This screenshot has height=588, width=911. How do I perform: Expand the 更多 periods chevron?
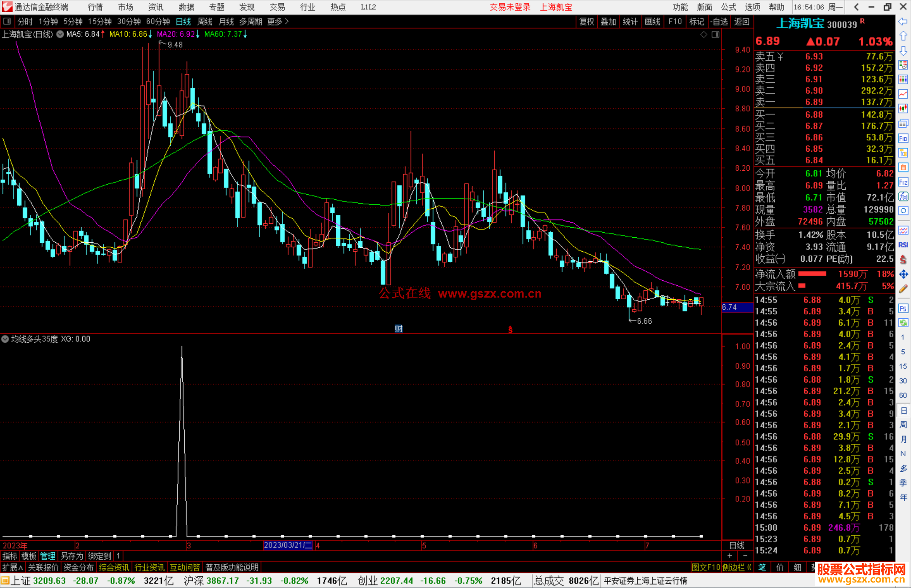(x=287, y=21)
